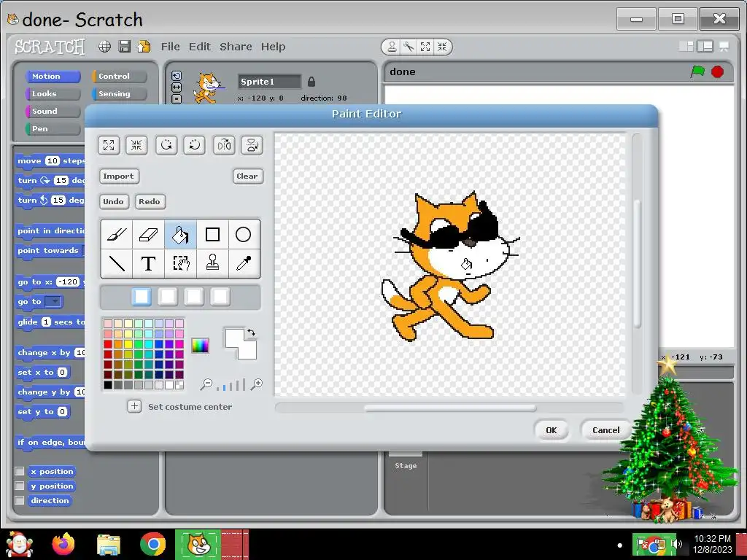Screen dimensions: 747x560
Task: Select the Line tool
Action: pyautogui.click(x=117, y=262)
